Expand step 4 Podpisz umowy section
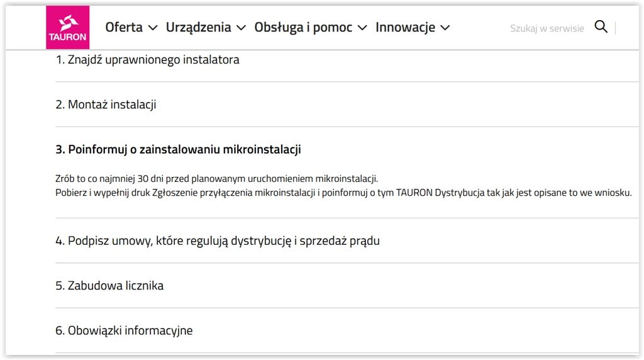The image size is (644, 360). click(347, 240)
